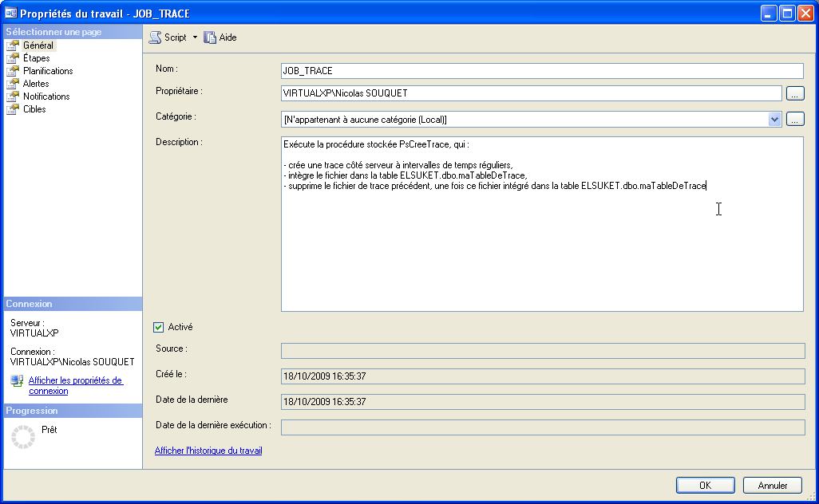
Task: Expand the Script dropdown arrow
Action: [195, 37]
